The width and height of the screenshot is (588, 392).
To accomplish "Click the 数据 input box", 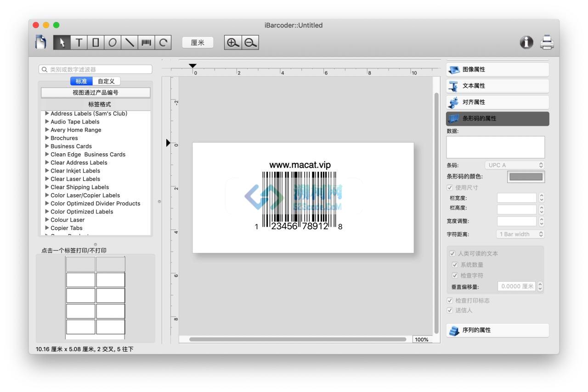I will [x=496, y=147].
